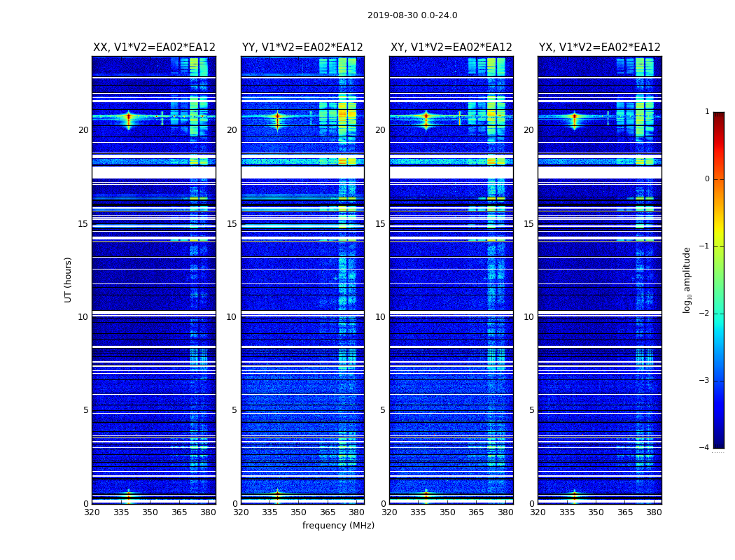The height and width of the screenshot is (560, 735).
Task: Click the log10 amplitude colorbar label
Action: click(687, 279)
